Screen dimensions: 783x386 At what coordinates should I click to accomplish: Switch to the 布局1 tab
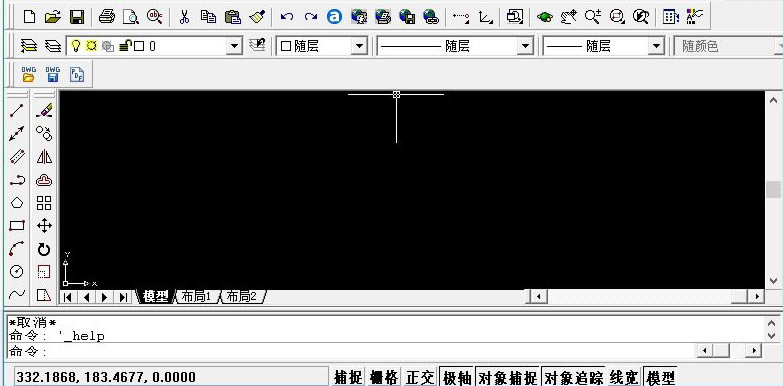(x=196, y=297)
